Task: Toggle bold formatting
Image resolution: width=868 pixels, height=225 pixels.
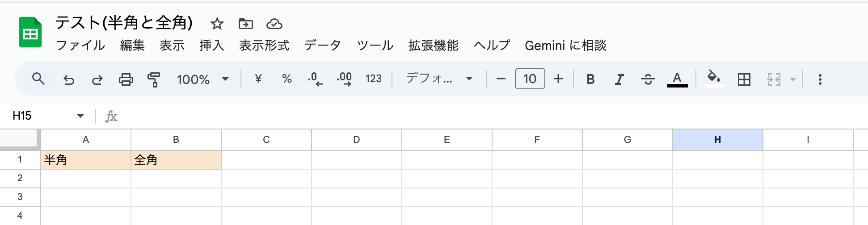Action: (x=590, y=79)
